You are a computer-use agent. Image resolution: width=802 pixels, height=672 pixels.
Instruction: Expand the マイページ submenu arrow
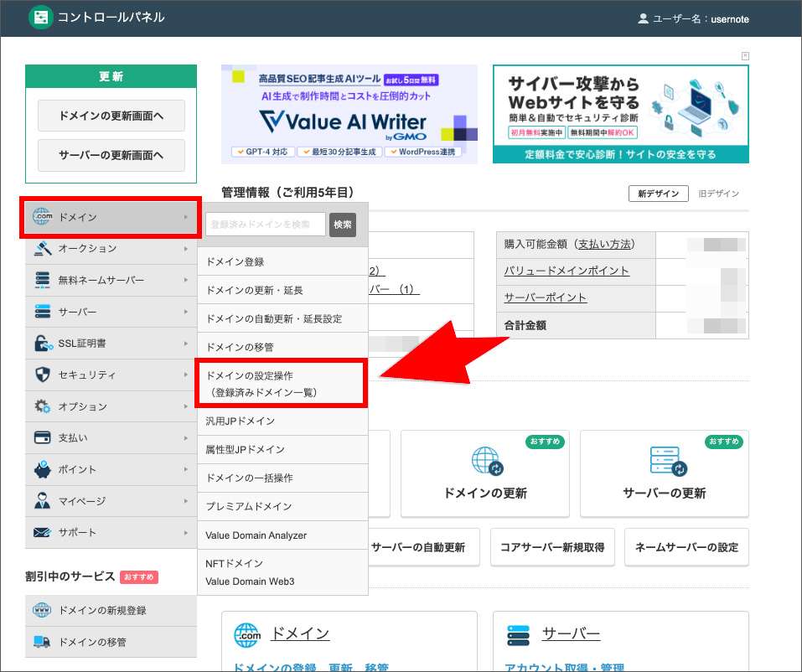187,500
